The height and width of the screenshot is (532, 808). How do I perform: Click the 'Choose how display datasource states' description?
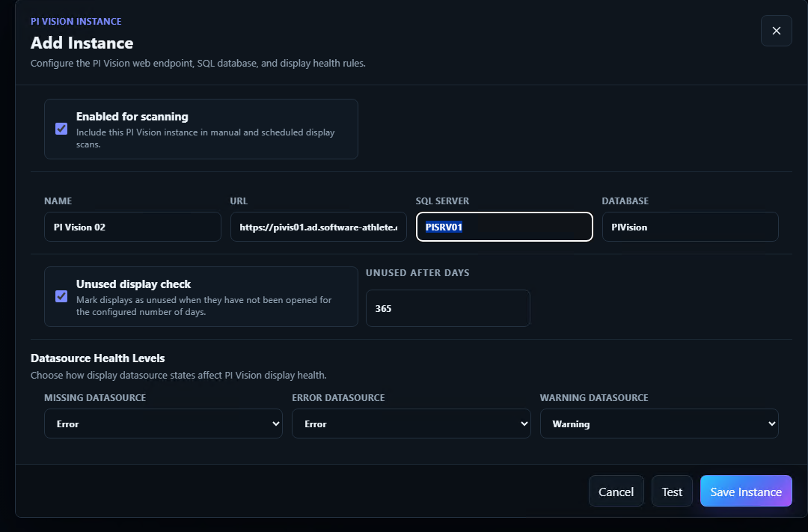(178, 376)
